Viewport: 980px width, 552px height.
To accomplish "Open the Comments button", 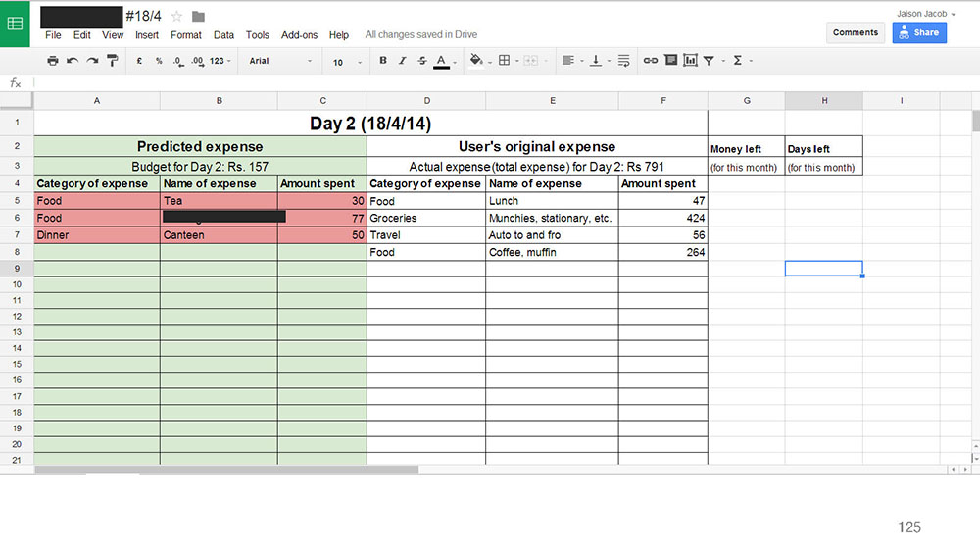I will 855,32.
